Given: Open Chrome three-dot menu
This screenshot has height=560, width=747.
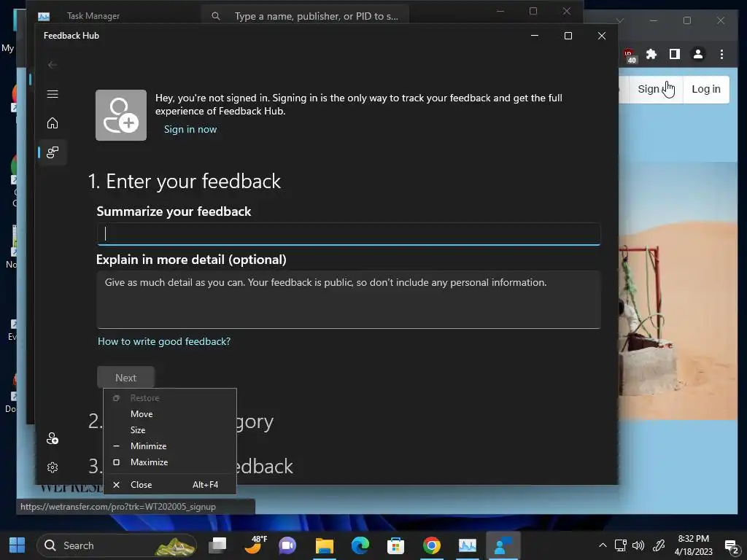Looking at the screenshot, I should tap(721, 54).
